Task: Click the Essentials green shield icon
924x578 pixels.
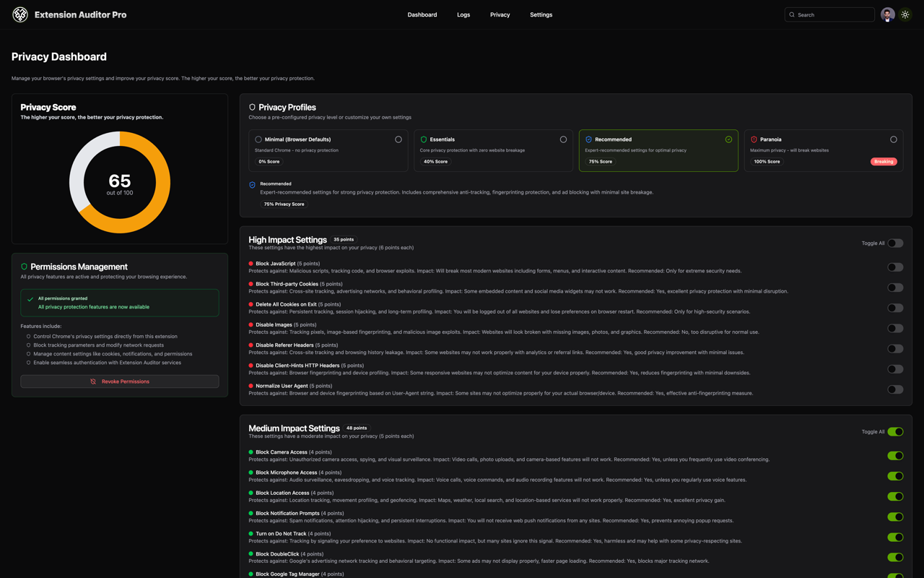Action: (424, 139)
